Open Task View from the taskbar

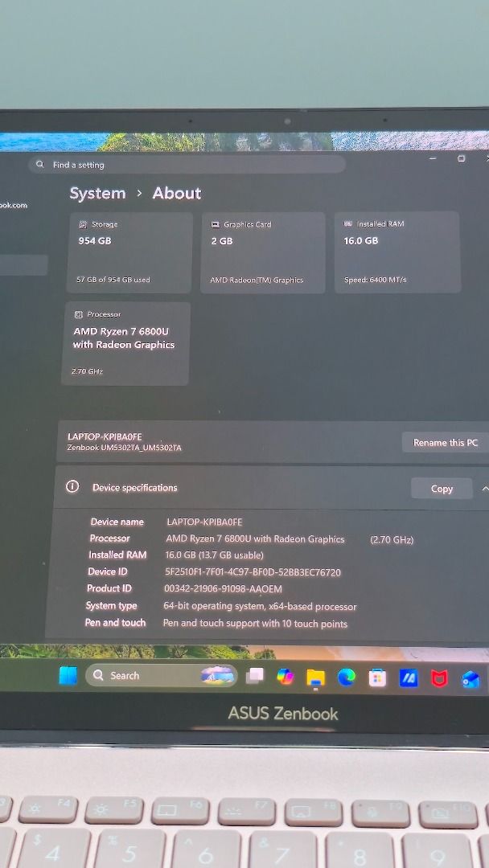tap(254, 676)
